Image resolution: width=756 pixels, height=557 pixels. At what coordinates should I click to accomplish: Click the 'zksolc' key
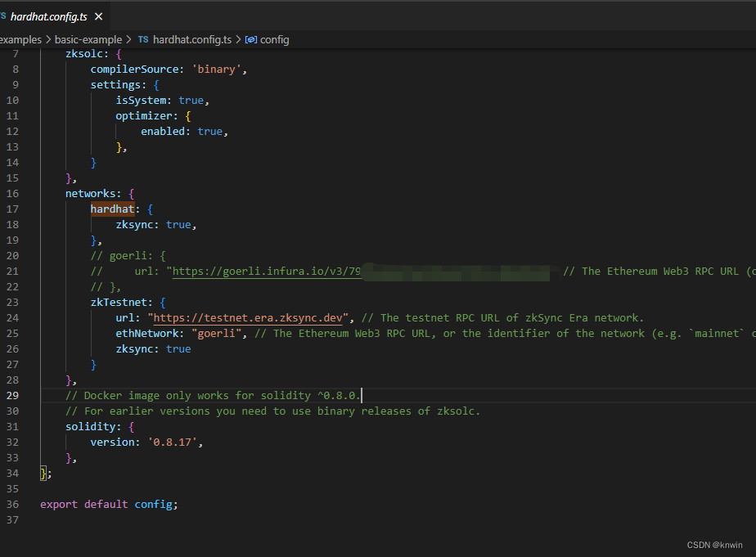84,54
